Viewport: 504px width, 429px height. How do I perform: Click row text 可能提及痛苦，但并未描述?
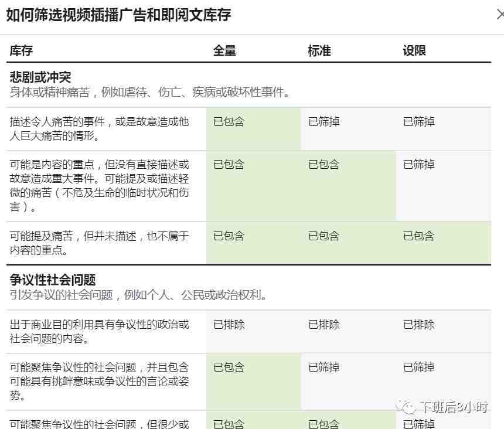click(x=99, y=243)
